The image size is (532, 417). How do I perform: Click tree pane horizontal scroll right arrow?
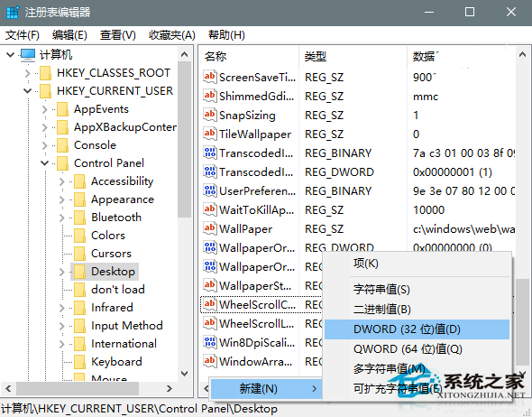point(170,388)
